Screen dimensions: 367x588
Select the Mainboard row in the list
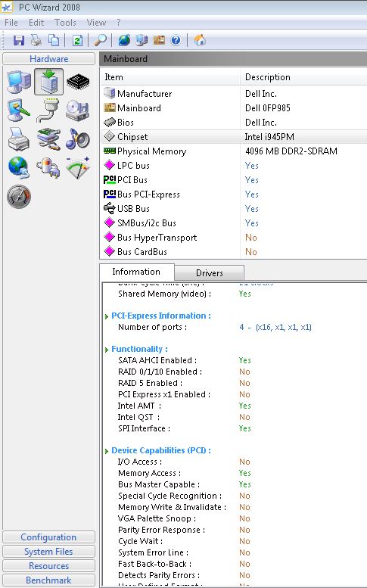click(x=234, y=108)
